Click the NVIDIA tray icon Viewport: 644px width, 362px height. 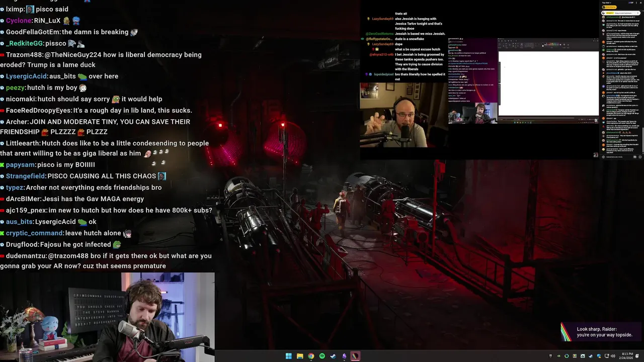tap(558, 356)
